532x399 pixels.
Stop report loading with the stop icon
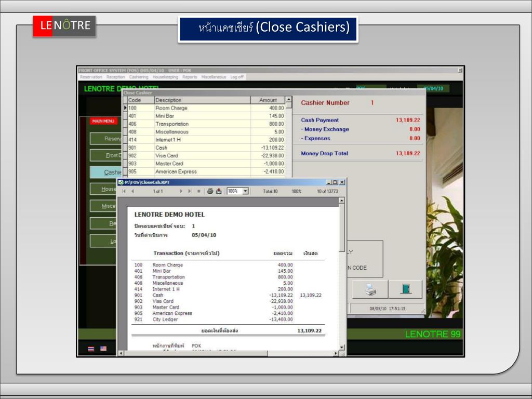pos(199,191)
